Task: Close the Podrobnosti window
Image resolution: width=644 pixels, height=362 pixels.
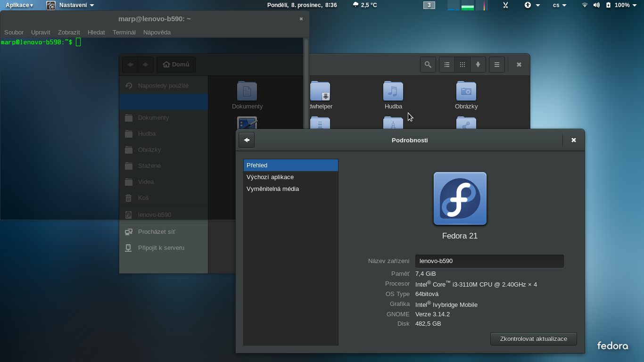Action: pyautogui.click(x=574, y=140)
